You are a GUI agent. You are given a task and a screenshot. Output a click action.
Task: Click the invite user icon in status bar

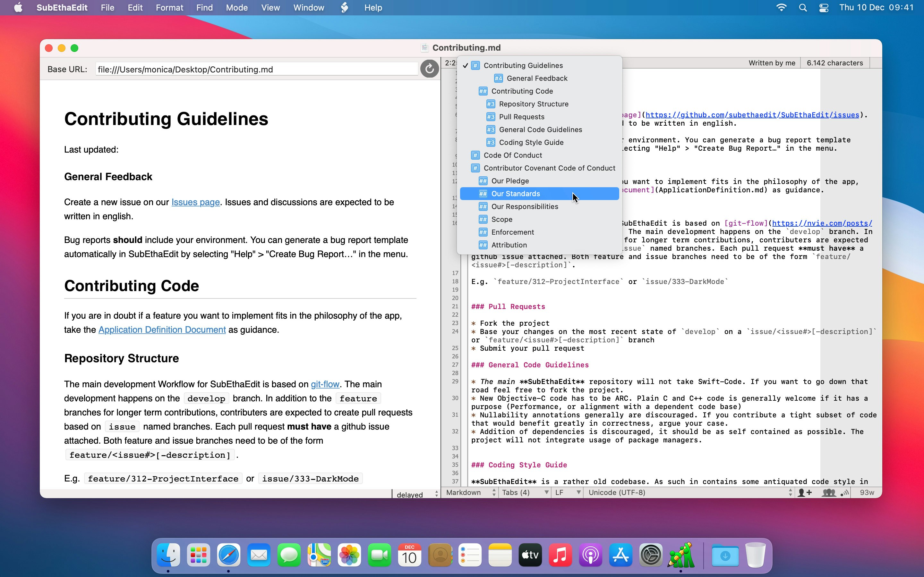(x=805, y=493)
